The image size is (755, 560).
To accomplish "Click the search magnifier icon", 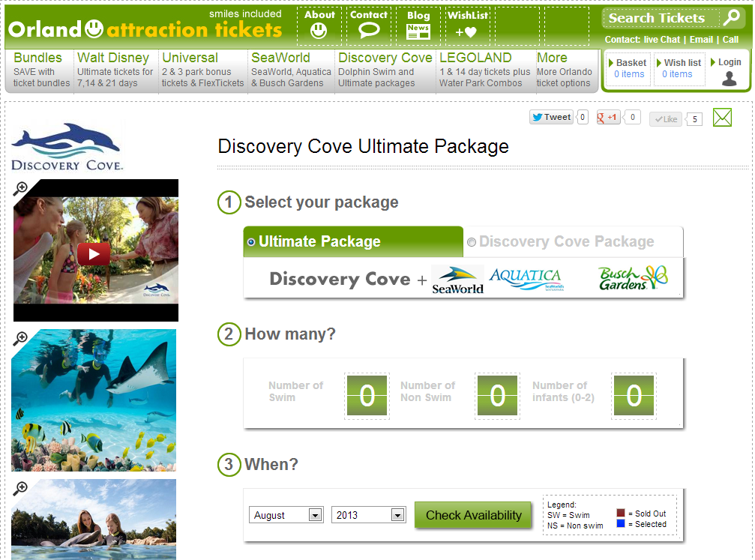I will (x=732, y=17).
